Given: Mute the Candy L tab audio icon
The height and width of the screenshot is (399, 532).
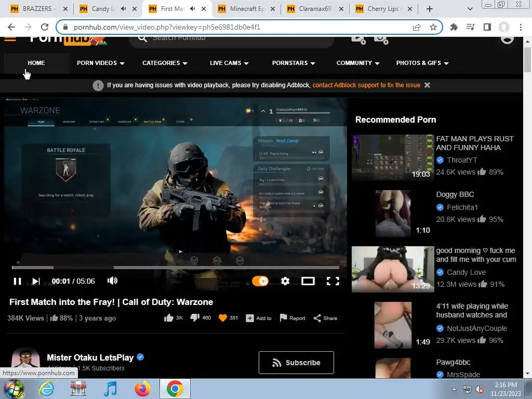Looking at the screenshot, I should (124, 9).
